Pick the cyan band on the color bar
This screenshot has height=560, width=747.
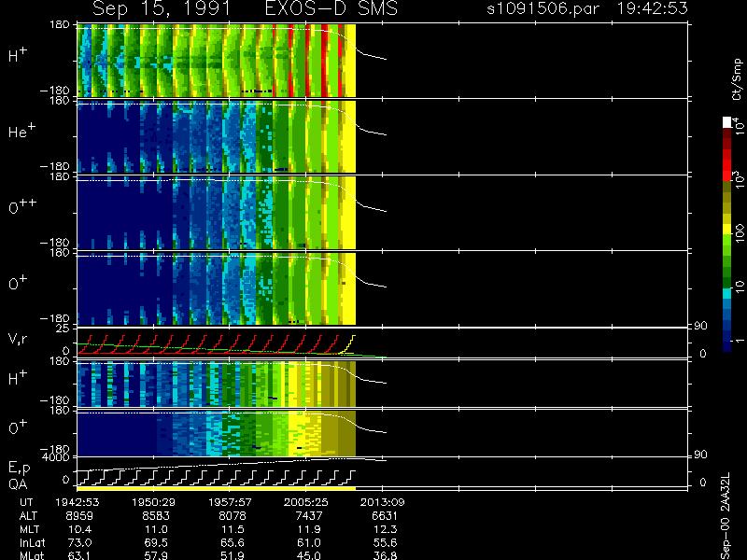[727, 294]
